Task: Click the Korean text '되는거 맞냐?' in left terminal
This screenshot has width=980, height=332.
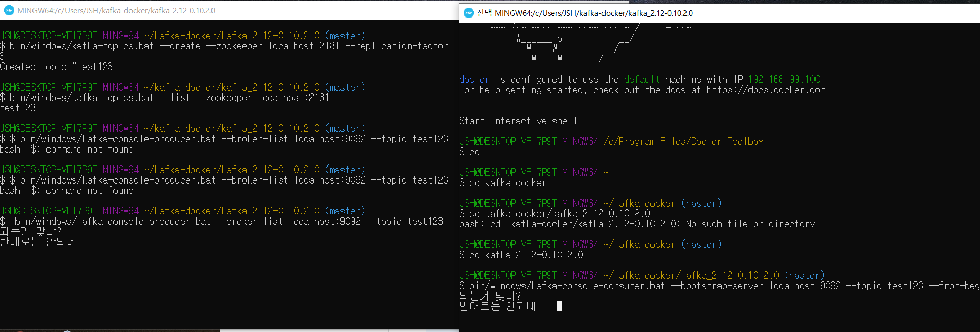Action: click(x=30, y=231)
